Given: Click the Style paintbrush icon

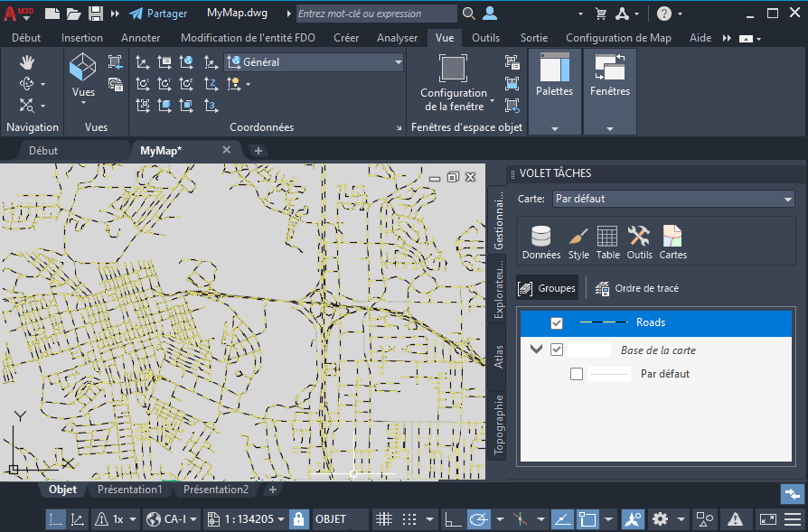Looking at the screenshot, I should point(578,242).
